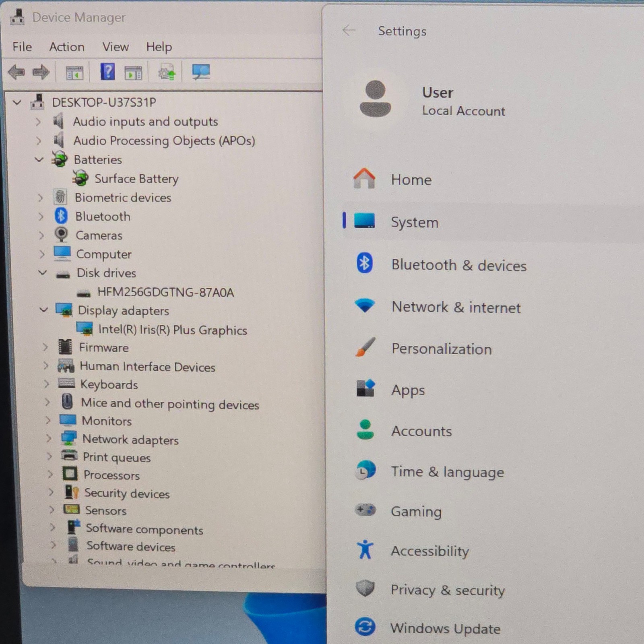The image size is (644, 644).
Task: Select the Biometric devices category
Action: tap(123, 198)
